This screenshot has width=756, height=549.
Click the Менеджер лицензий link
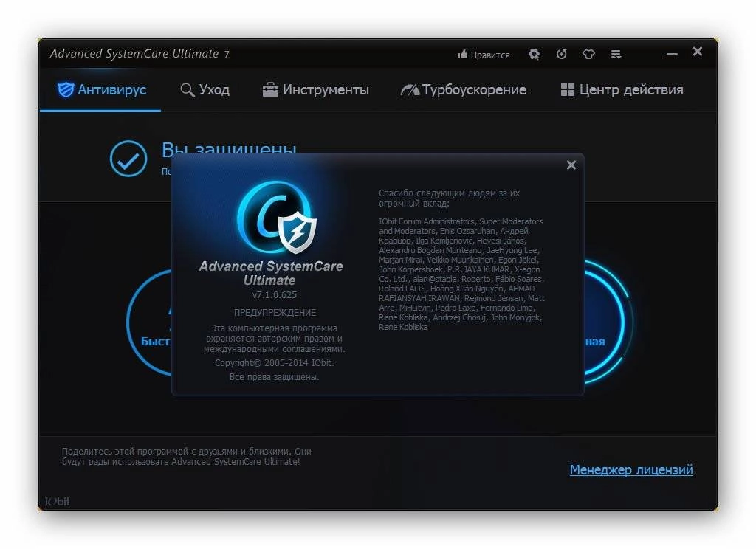631,469
